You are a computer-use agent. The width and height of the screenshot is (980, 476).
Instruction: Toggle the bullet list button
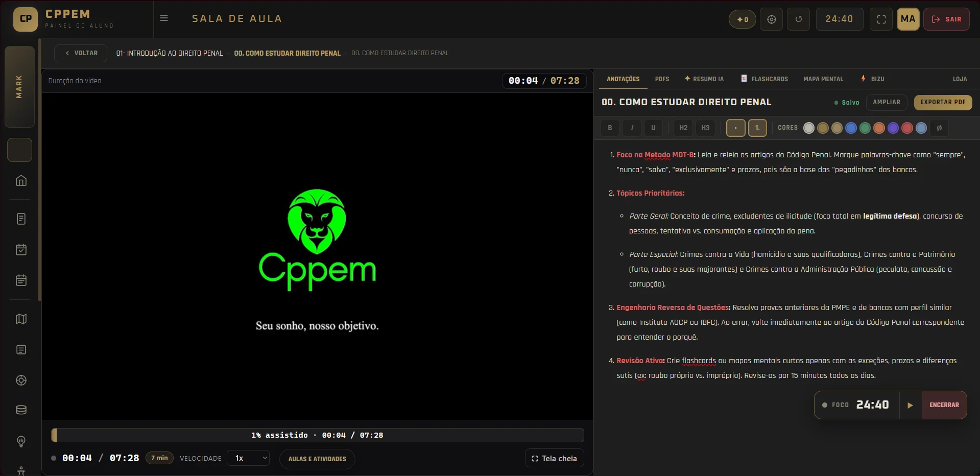coord(735,128)
